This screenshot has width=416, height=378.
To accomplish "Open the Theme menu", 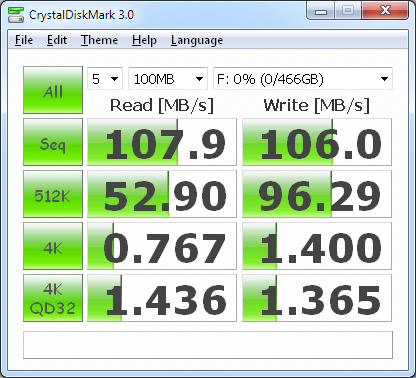I will coord(99,40).
